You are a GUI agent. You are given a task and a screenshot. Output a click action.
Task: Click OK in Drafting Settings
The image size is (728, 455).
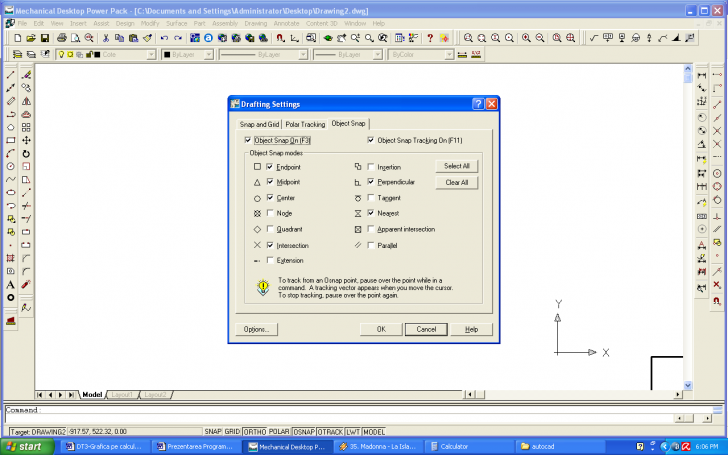coord(381,329)
